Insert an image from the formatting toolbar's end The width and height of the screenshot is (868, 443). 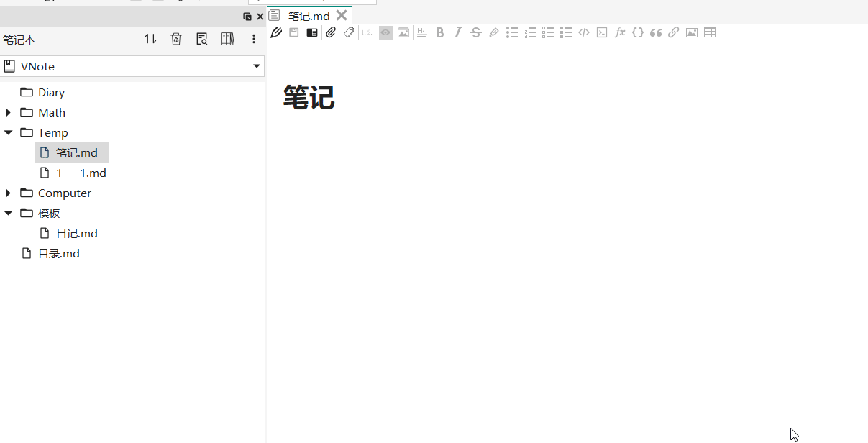[x=692, y=32]
